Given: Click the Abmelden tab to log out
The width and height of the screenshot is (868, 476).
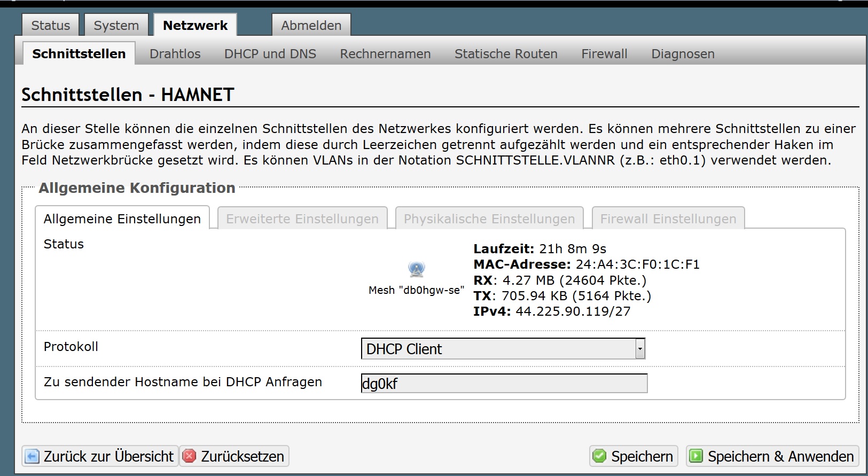Looking at the screenshot, I should tap(311, 25).
